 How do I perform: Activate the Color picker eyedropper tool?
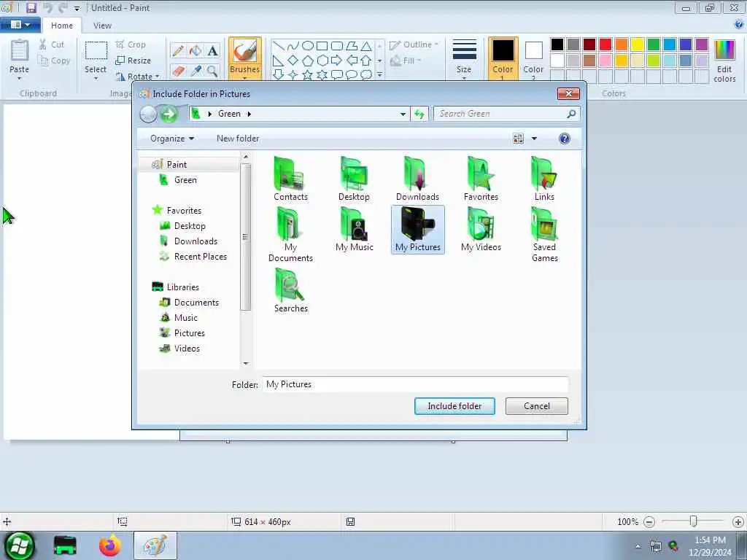pos(196,71)
